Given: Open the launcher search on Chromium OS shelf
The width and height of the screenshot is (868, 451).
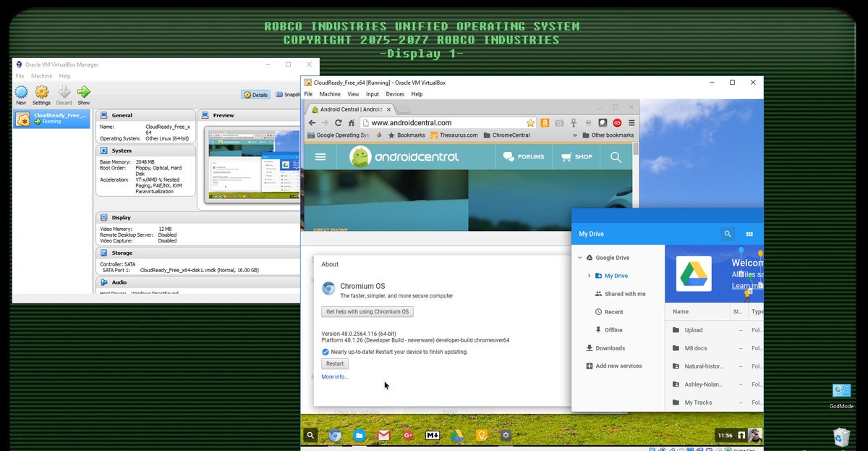Looking at the screenshot, I should (x=310, y=435).
